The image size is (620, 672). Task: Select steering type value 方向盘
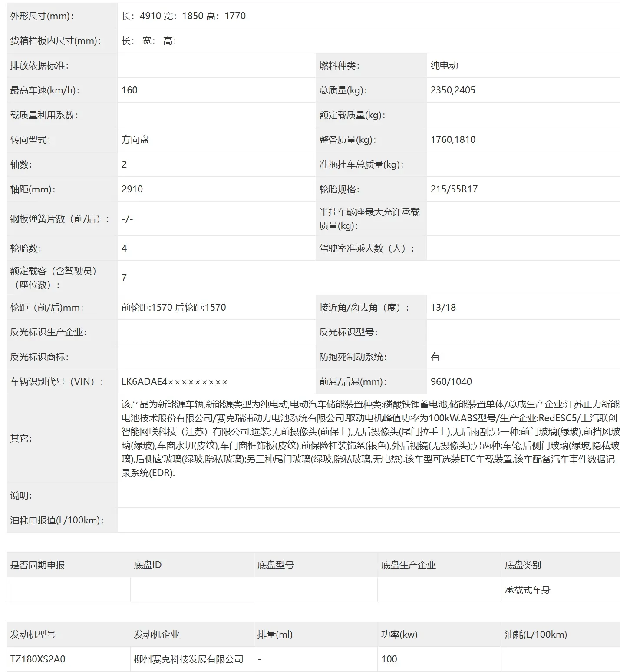(135, 140)
